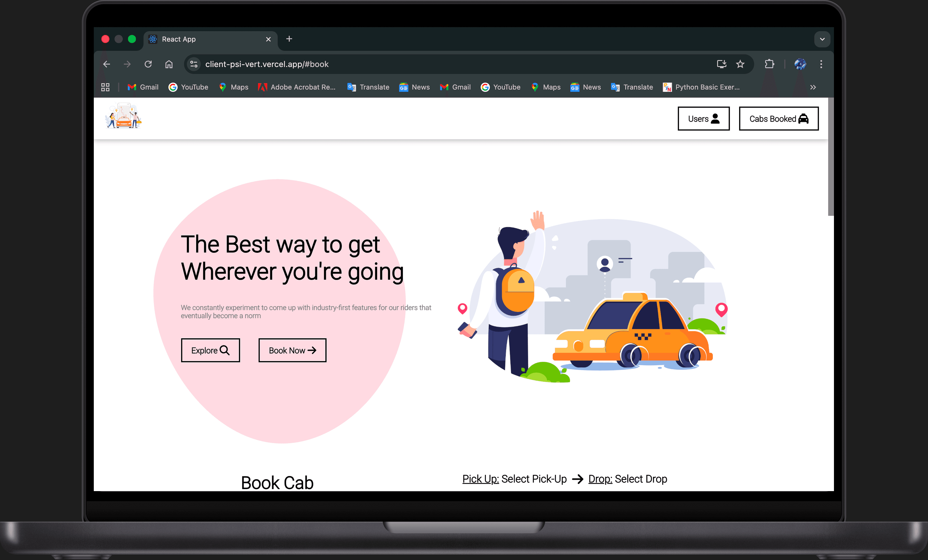The image size is (928, 560).
Task: Click the browser home icon
Action: pyautogui.click(x=169, y=64)
